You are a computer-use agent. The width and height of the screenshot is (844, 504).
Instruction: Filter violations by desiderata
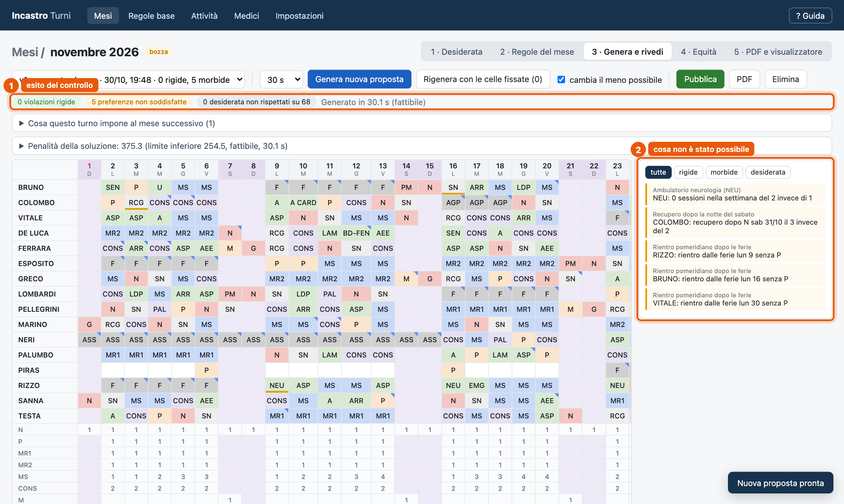pyautogui.click(x=768, y=172)
